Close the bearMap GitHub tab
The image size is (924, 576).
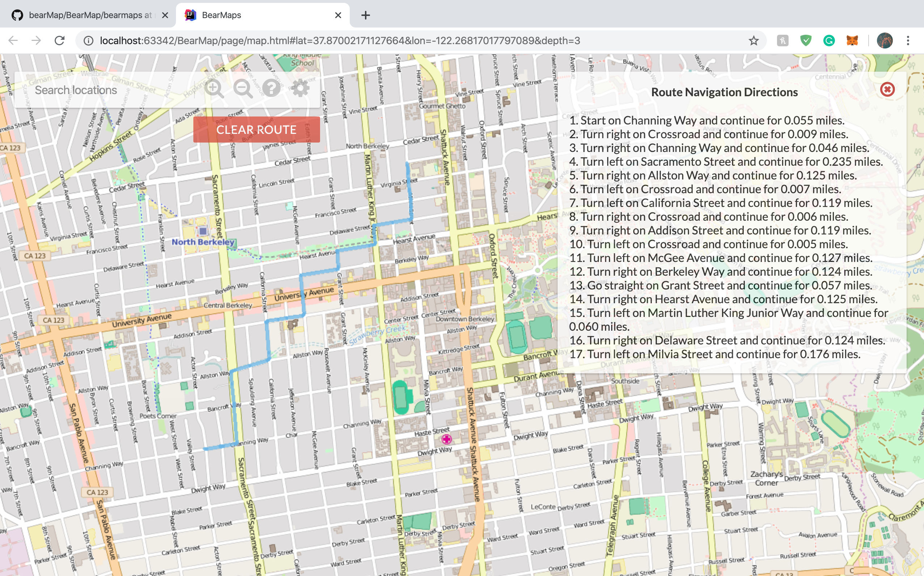coord(165,15)
